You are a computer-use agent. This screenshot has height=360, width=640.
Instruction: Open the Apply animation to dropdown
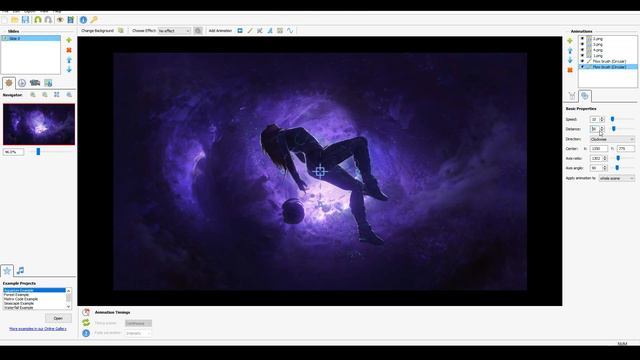coord(617,178)
